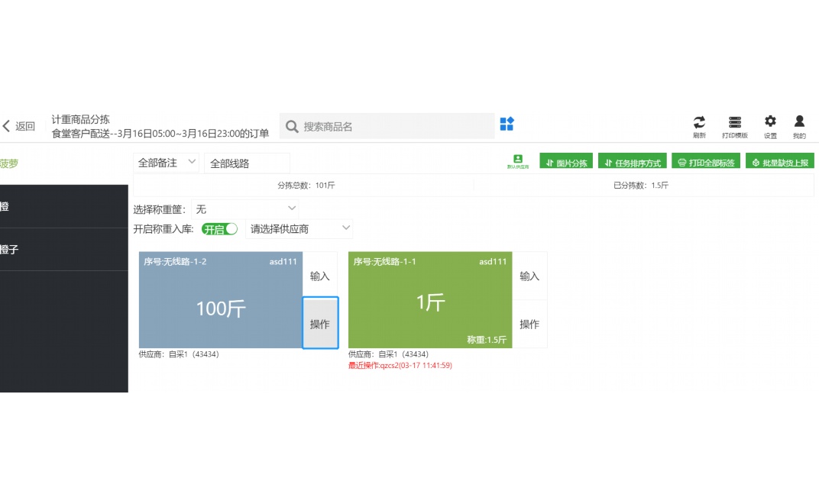
Task: Click the 已分拣数: 1.5斤 text
Action: click(x=640, y=186)
